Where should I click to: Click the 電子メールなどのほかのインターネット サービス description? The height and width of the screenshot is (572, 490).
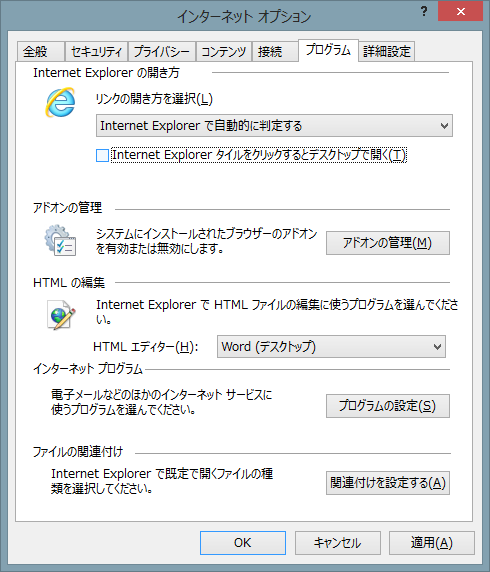(162, 402)
